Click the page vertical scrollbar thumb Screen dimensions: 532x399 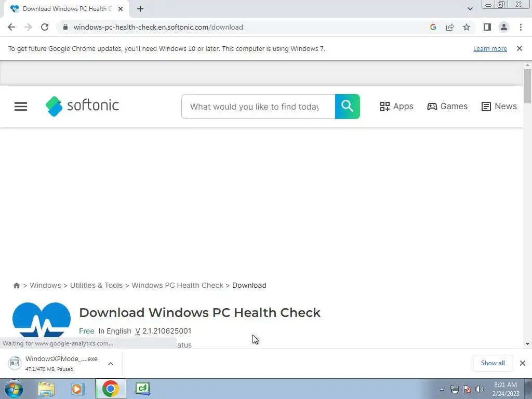pyautogui.click(x=527, y=86)
